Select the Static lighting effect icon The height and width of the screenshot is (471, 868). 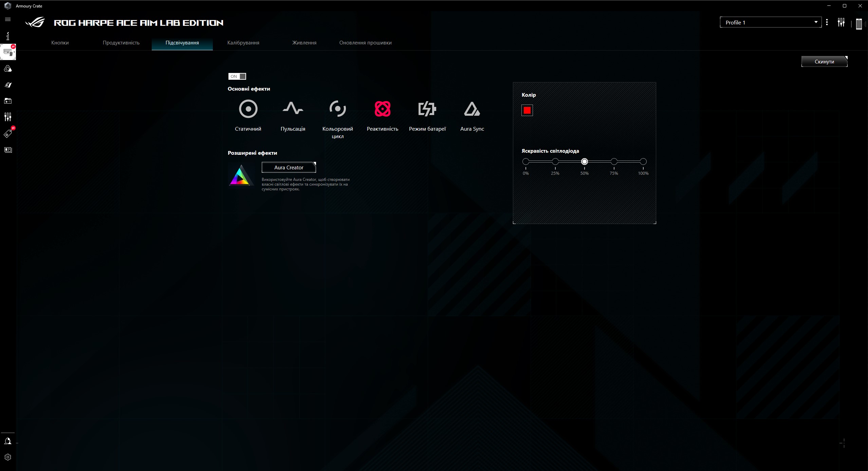pyautogui.click(x=248, y=109)
